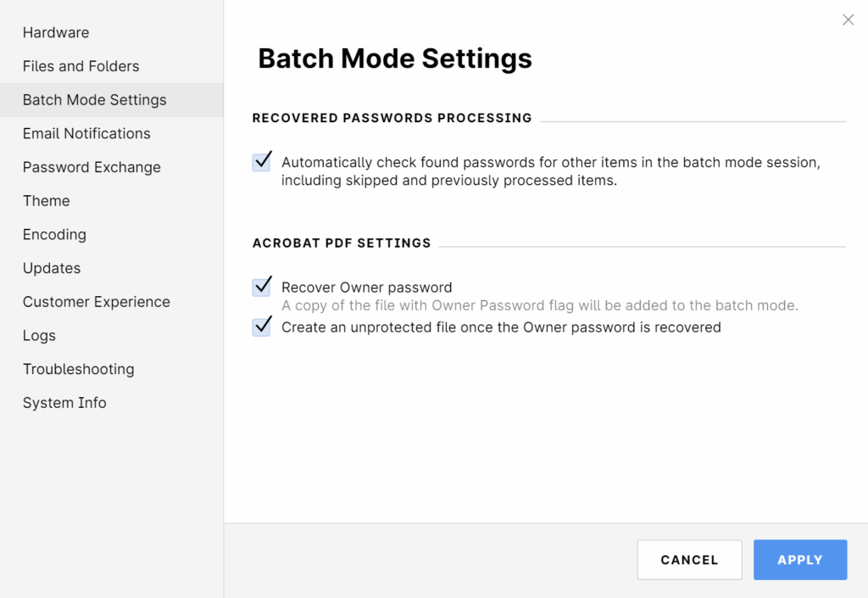The image size is (868, 598).
Task: Toggle Recover Owner password checkbox
Action: [x=262, y=288]
